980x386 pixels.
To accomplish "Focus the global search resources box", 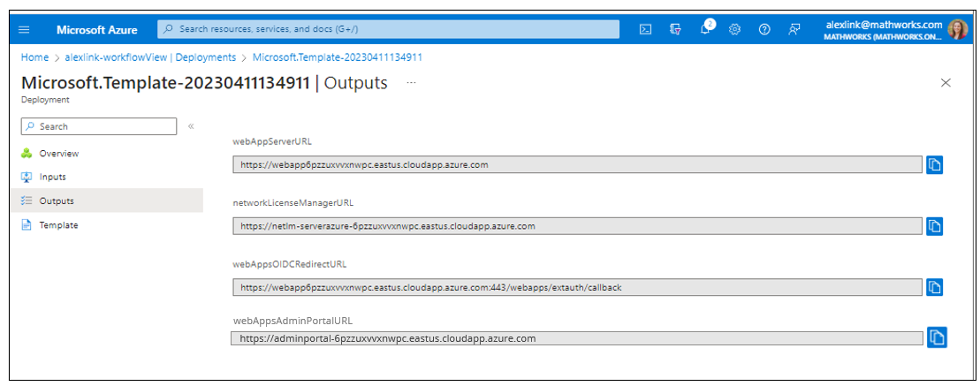I will tap(388, 29).
